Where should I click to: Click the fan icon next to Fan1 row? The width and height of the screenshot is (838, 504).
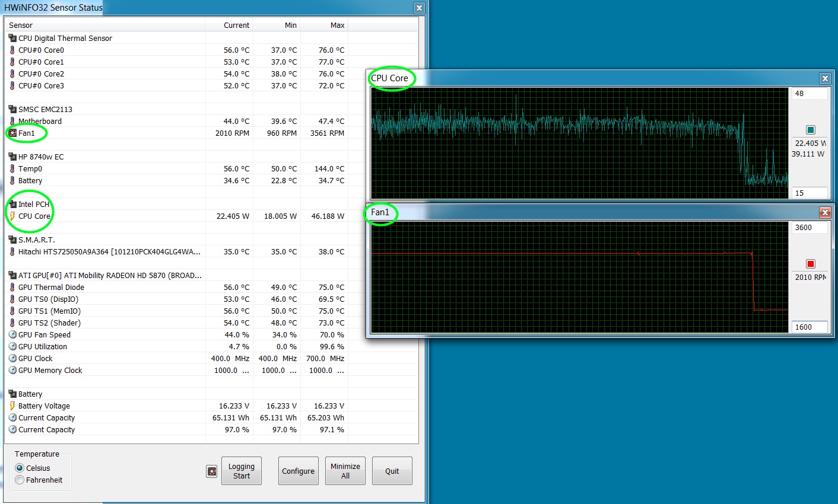(12, 133)
